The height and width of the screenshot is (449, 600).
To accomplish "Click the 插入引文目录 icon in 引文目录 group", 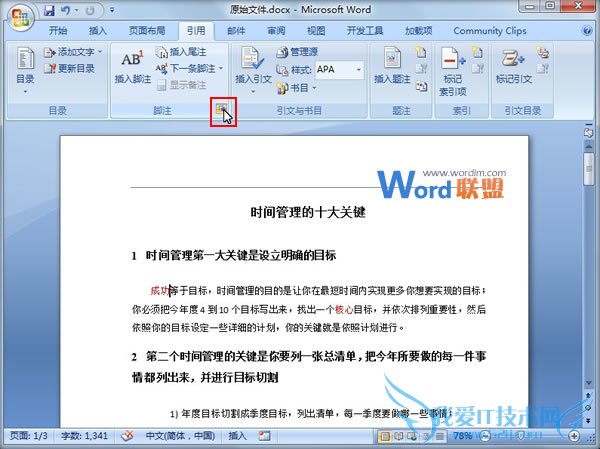I will coord(543,52).
